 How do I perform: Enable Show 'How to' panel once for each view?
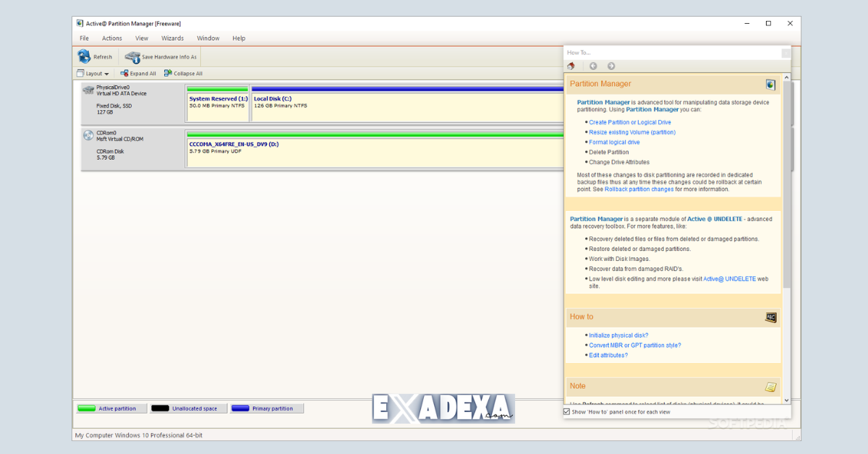coord(566,411)
